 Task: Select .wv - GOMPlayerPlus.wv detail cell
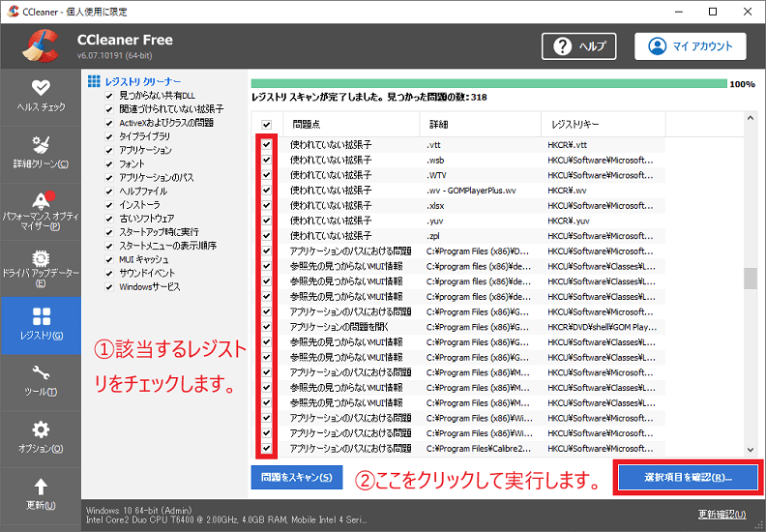(471, 191)
